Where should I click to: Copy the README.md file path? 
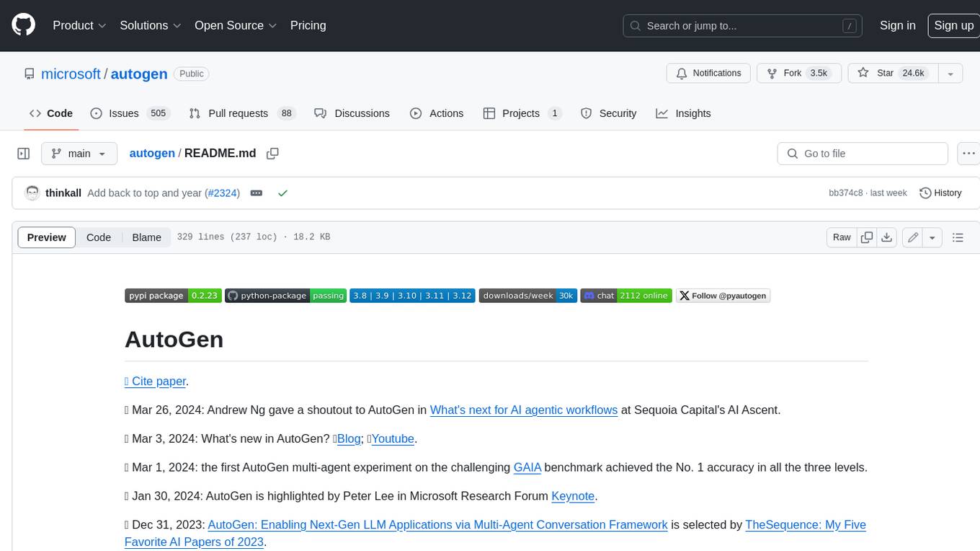tap(272, 153)
